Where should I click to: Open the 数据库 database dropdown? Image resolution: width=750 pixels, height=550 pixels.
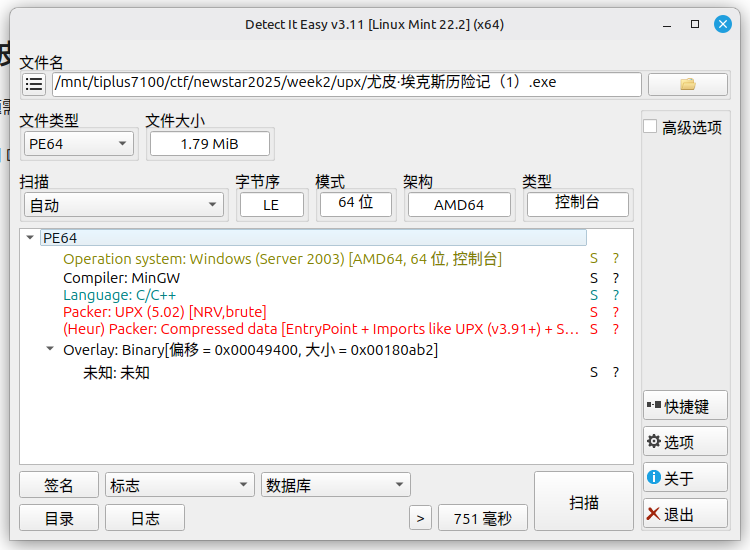[x=335, y=485]
